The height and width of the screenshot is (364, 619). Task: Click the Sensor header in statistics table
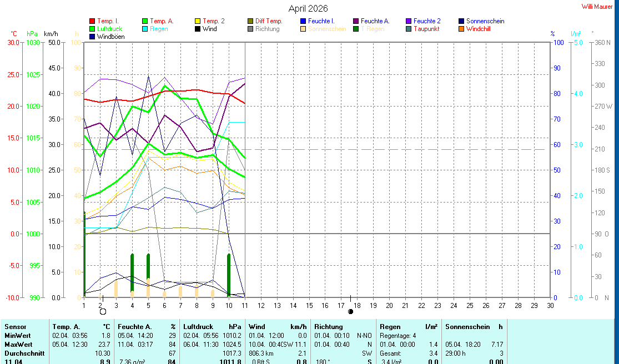click(15, 327)
